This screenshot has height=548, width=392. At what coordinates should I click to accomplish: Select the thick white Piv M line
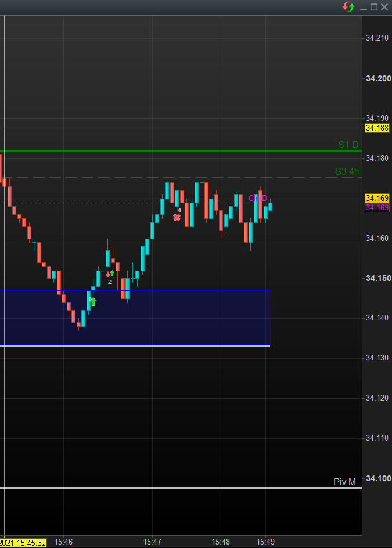click(x=181, y=488)
